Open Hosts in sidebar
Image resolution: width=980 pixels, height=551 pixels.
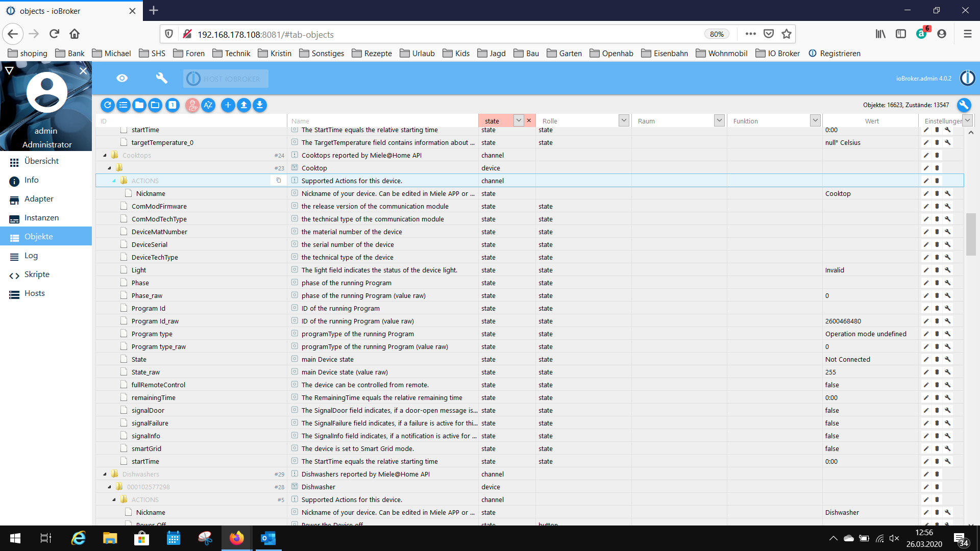tap(46, 293)
